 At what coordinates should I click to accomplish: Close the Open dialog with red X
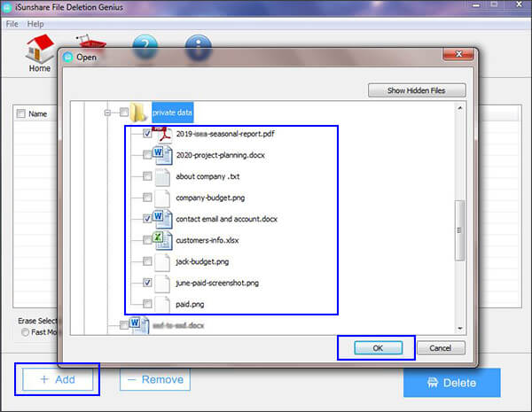coord(458,54)
